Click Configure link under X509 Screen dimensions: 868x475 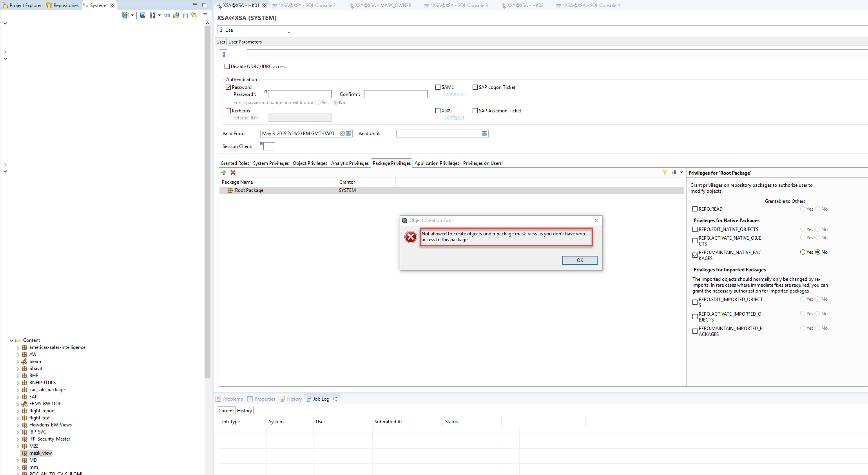pos(454,117)
